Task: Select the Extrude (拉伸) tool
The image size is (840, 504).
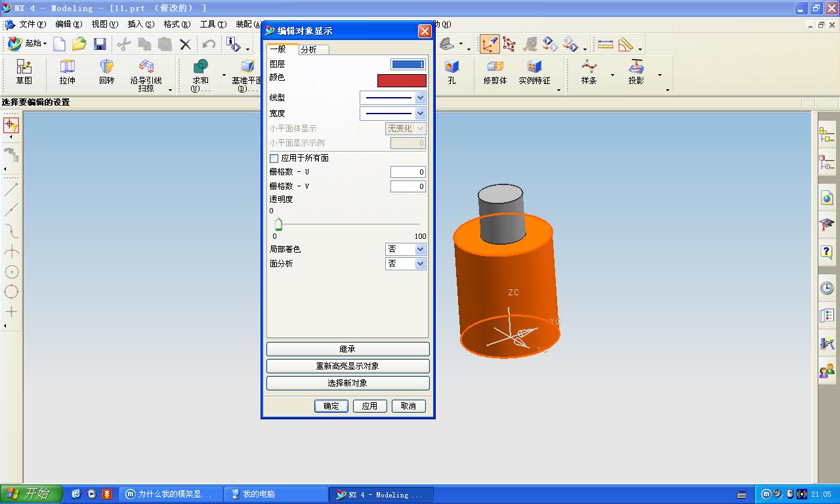Action: 68,72
